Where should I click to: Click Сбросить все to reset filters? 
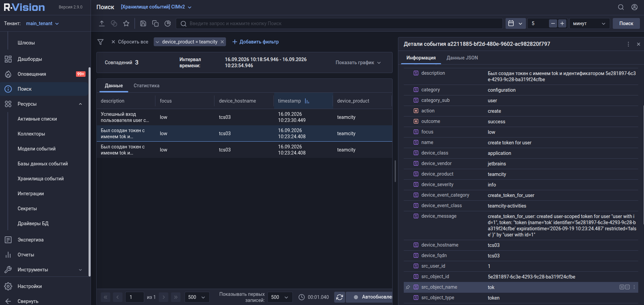[130, 42]
